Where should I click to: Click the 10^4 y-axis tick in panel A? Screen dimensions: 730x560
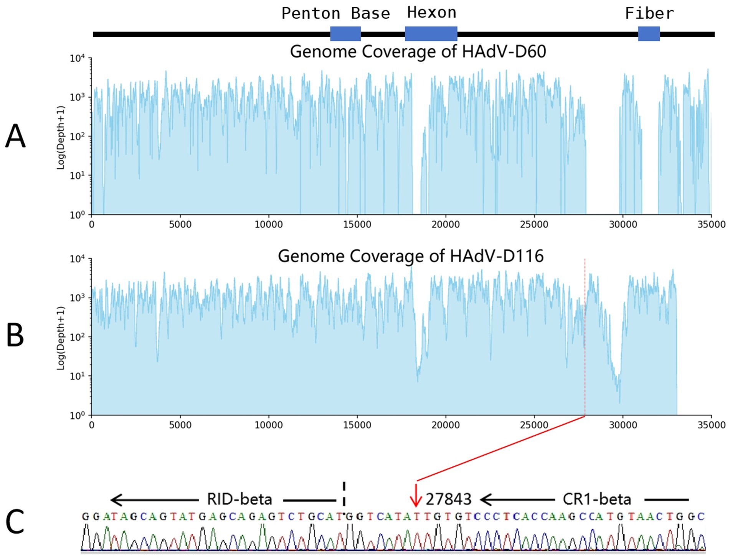pos(77,58)
